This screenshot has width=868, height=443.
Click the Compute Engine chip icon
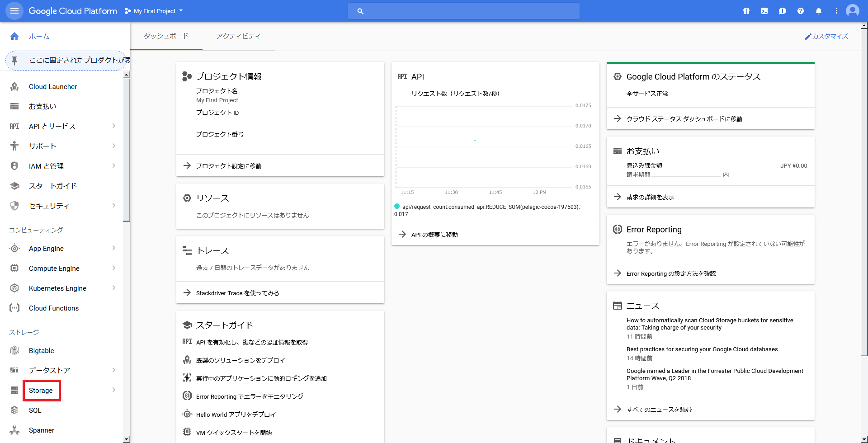click(14, 268)
